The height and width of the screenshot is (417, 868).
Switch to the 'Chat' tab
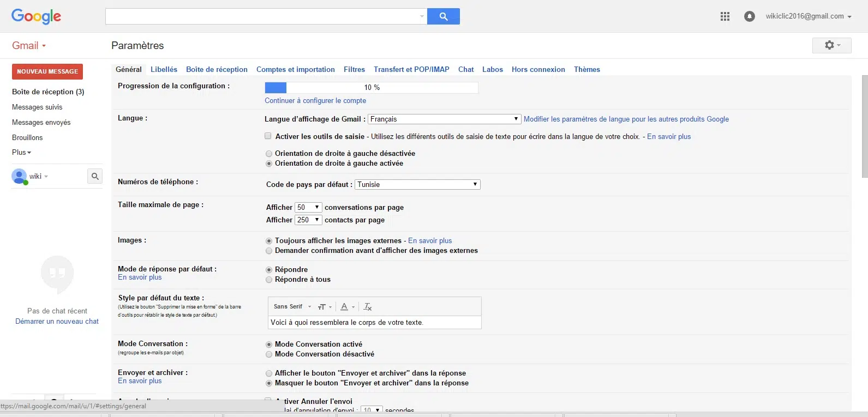coord(466,69)
